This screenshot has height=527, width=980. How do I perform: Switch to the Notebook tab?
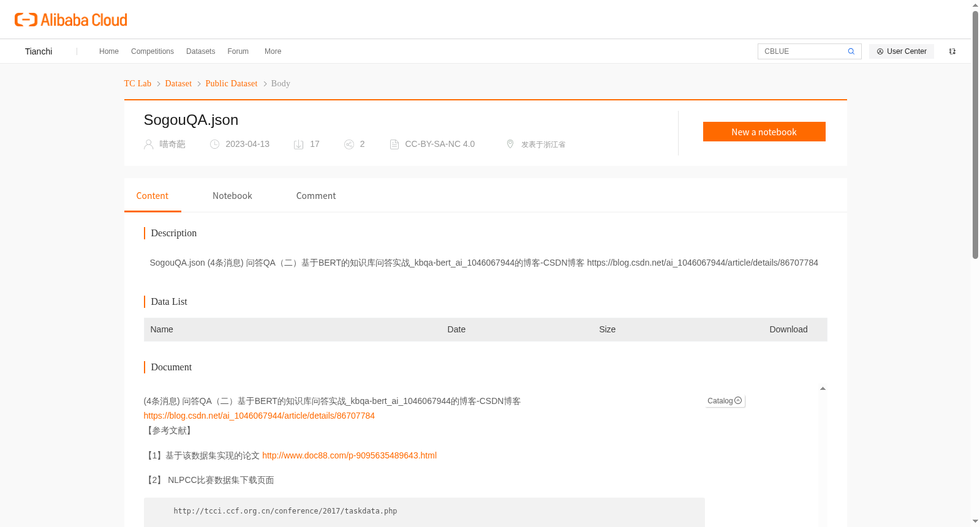[x=232, y=196]
